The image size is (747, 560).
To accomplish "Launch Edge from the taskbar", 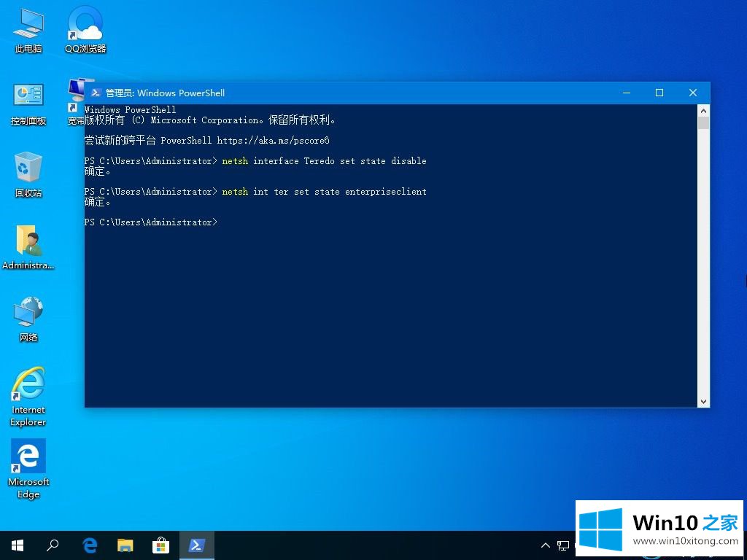I will (x=90, y=545).
